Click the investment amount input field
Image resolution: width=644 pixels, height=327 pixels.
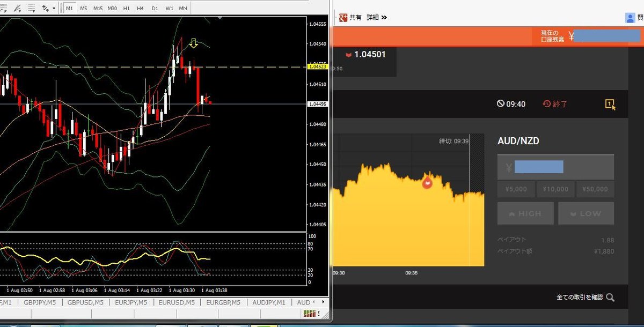coord(555,167)
